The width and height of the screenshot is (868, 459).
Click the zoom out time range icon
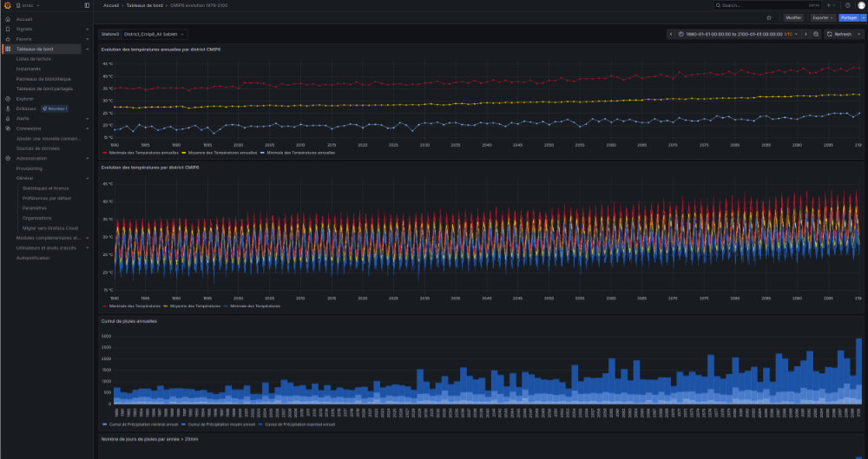coord(816,34)
